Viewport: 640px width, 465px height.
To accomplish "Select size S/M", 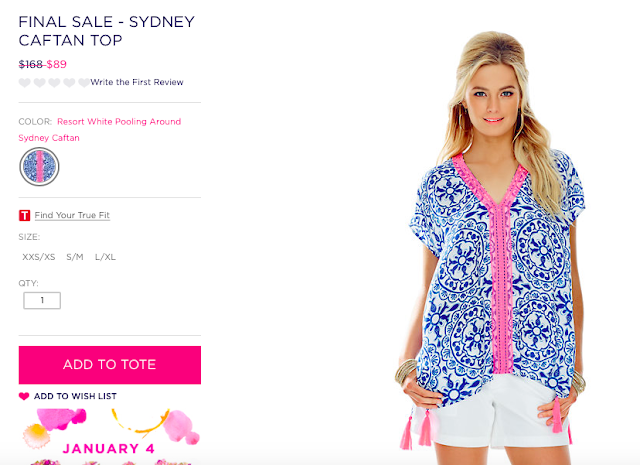I will pos(75,257).
